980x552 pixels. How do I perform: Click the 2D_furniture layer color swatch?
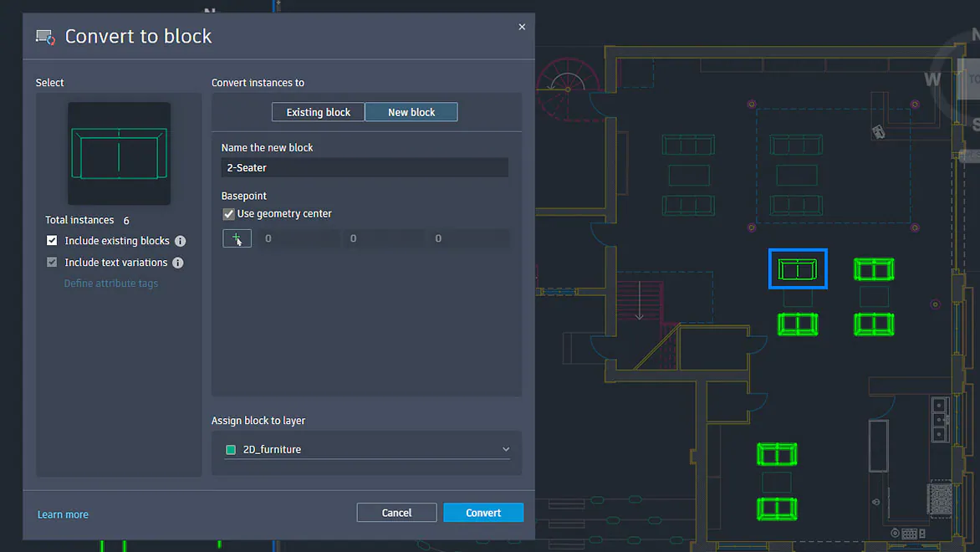pyautogui.click(x=231, y=450)
